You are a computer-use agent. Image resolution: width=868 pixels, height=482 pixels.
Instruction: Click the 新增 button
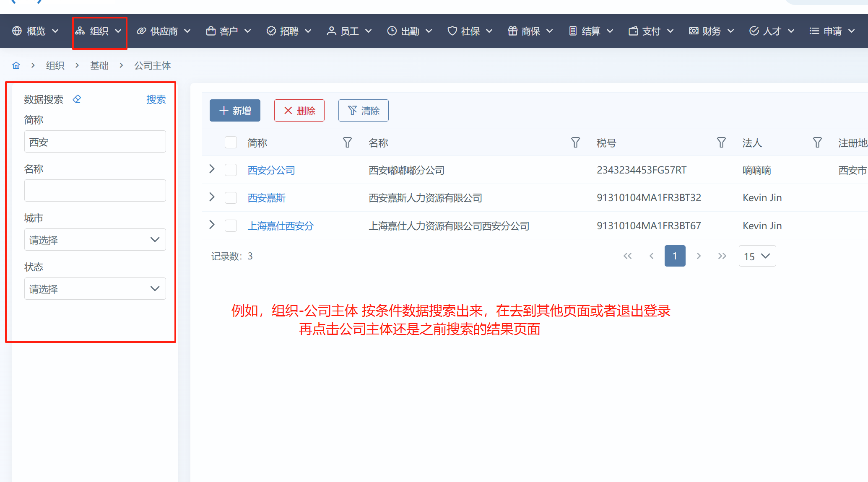[x=235, y=111]
